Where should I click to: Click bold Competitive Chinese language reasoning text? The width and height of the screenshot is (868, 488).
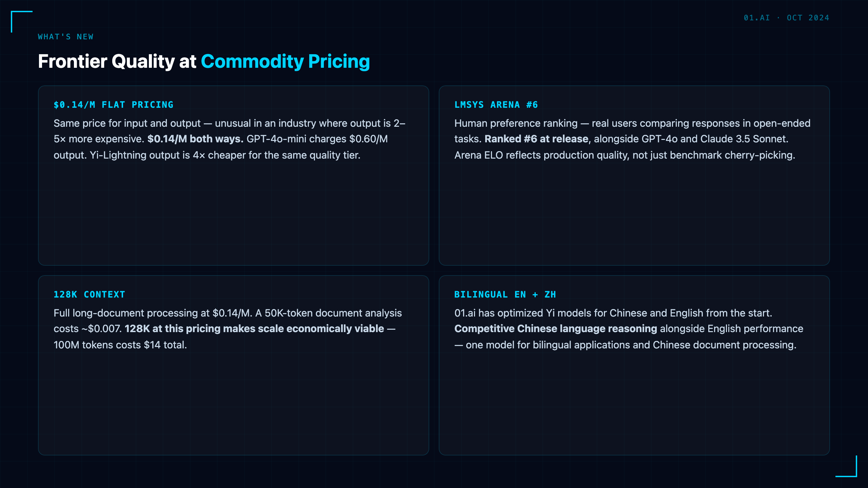point(556,329)
